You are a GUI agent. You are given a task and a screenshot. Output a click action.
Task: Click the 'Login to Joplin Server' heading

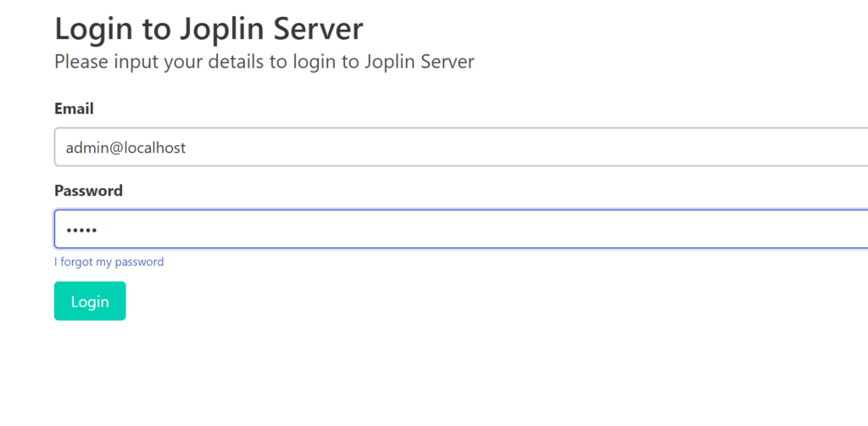(209, 29)
